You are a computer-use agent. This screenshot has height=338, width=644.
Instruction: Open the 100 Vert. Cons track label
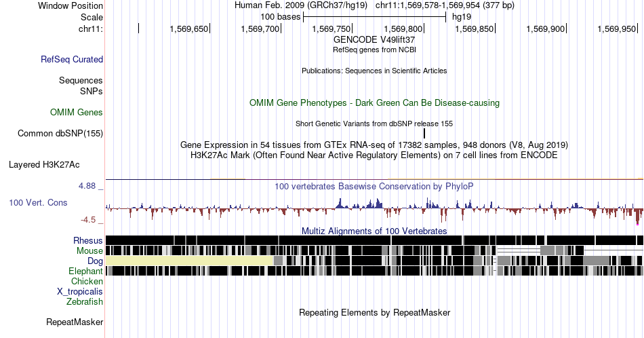(x=38, y=202)
